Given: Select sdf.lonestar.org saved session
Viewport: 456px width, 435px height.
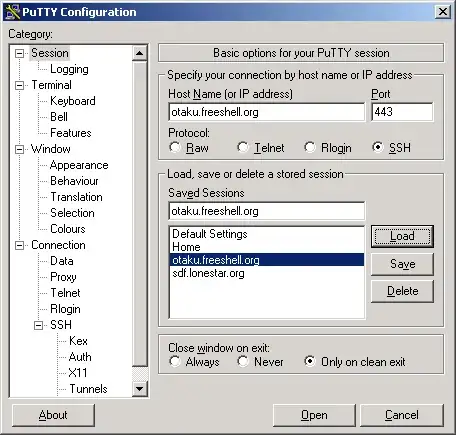Looking at the screenshot, I should (267, 273).
